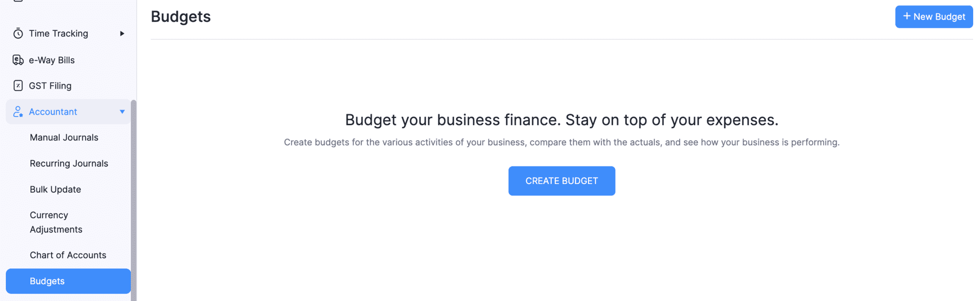The image size is (980, 301).
Task: Click the Accountant person icon in sidebar
Action: (x=18, y=112)
